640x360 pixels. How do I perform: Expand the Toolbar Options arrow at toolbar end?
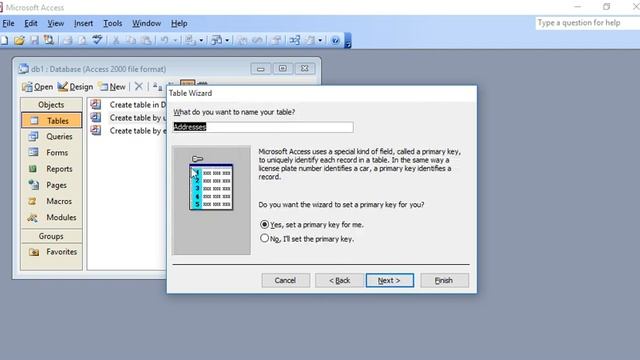point(348,40)
